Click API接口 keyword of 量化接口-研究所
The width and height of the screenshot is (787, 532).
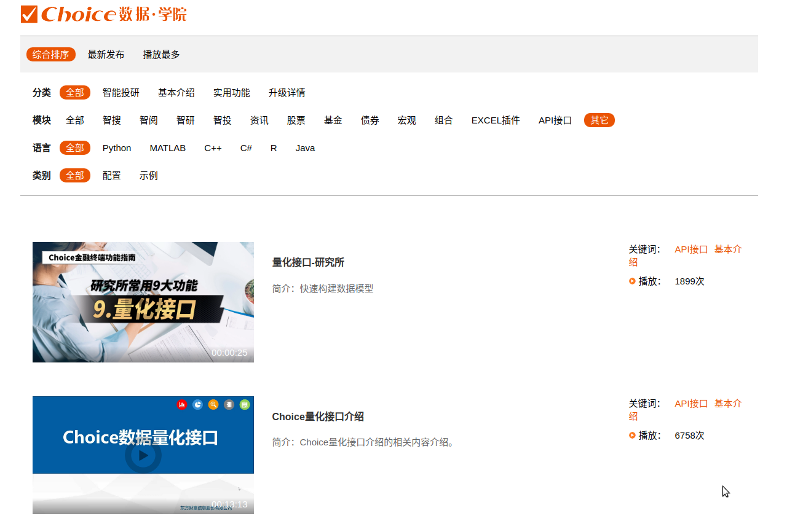click(691, 249)
